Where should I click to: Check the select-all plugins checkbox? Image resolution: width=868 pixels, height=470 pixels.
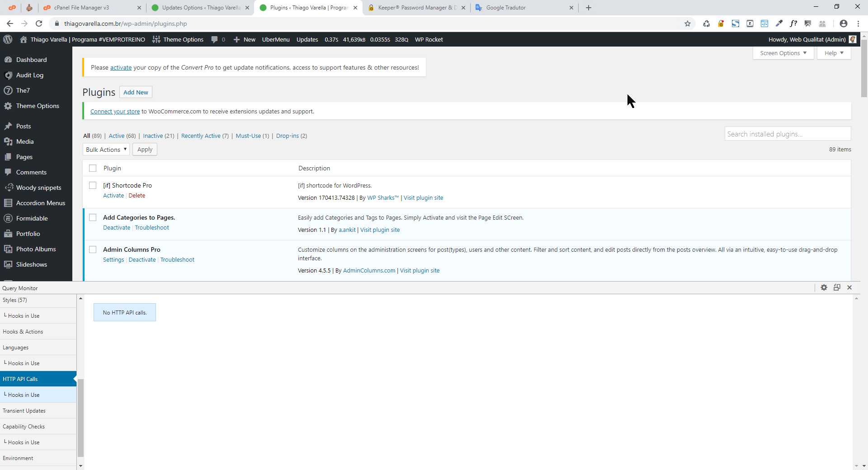pos(93,168)
